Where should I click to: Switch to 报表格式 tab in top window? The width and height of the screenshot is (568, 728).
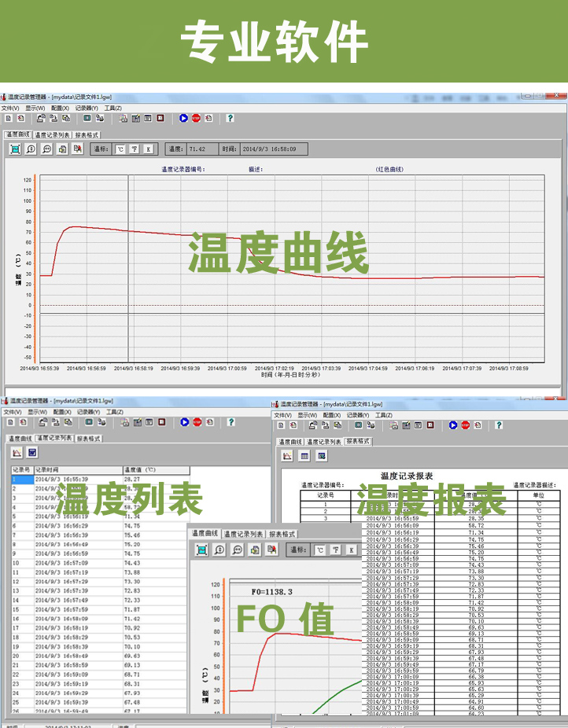coord(87,135)
